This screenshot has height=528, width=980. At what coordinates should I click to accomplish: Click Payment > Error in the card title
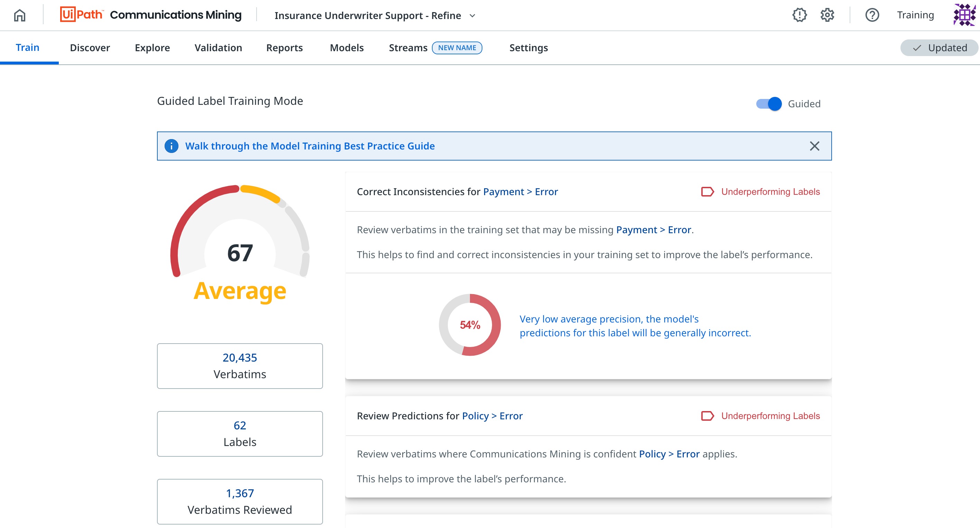click(520, 191)
